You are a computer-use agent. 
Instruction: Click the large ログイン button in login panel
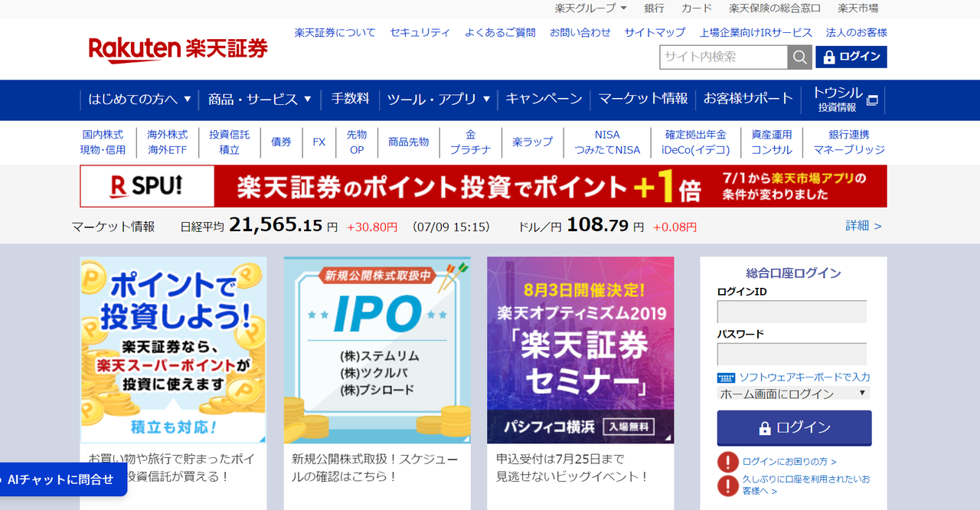click(x=794, y=428)
